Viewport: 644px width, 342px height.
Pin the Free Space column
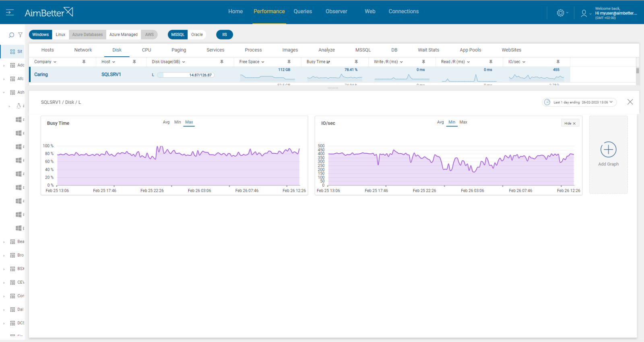[x=289, y=62]
